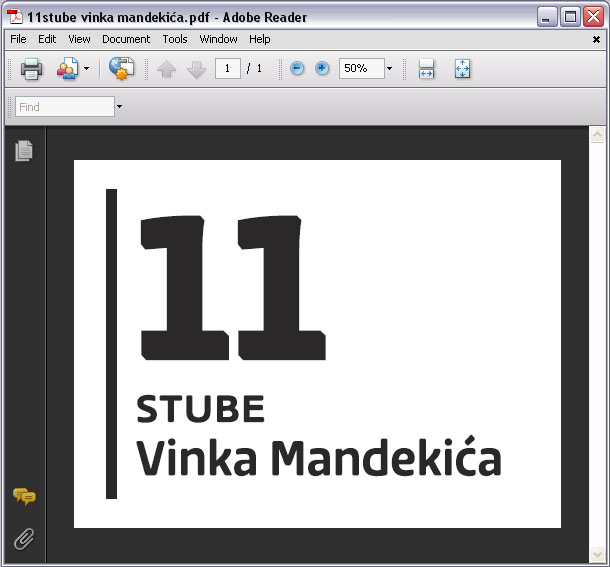Click the scrollbar down arrow

tap(597, 554)
